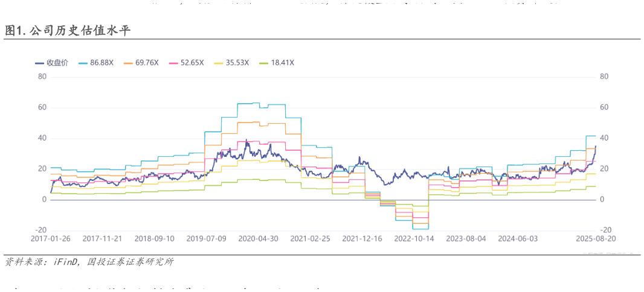This screenshot has height=292, width=644.
Task: Select the 2021-02-25 x-axis date
Action: 310,238
